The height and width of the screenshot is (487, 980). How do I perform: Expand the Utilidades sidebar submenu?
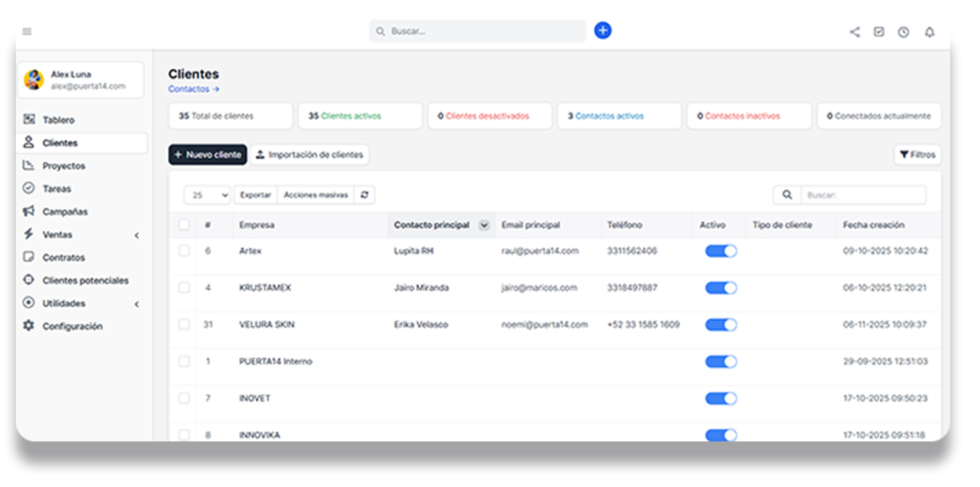[137, 304]
